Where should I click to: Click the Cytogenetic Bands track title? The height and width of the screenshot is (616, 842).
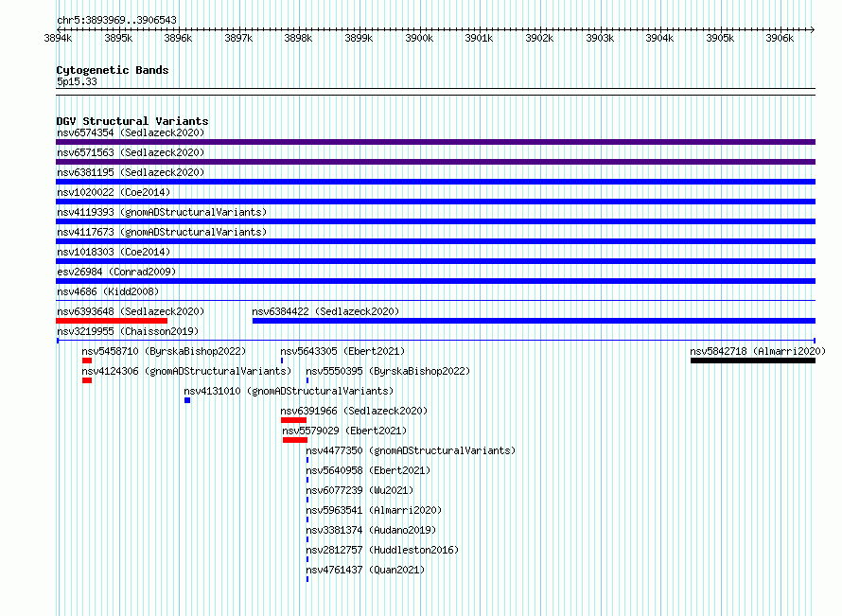click(x=113, y=70)
